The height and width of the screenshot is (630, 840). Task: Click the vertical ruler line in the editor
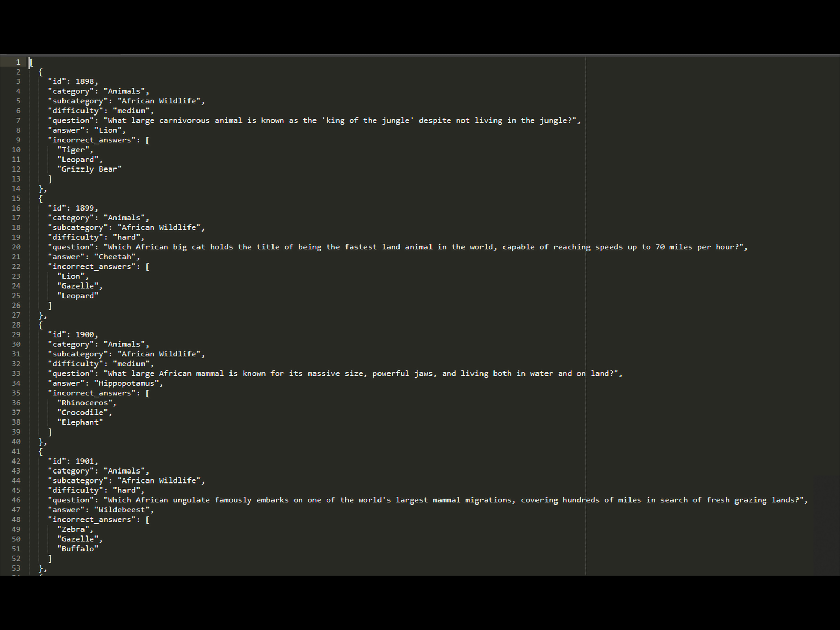pos(586,315)
